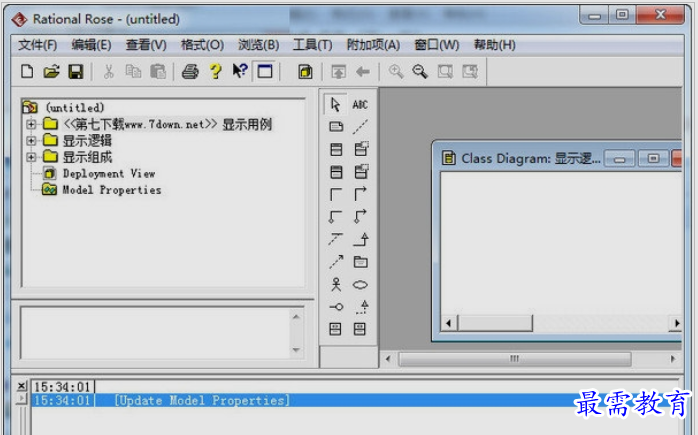Zoom out with the minus magnifier icon
The height and width of the screenshot is (435, 698).
(x=420, y=71)
